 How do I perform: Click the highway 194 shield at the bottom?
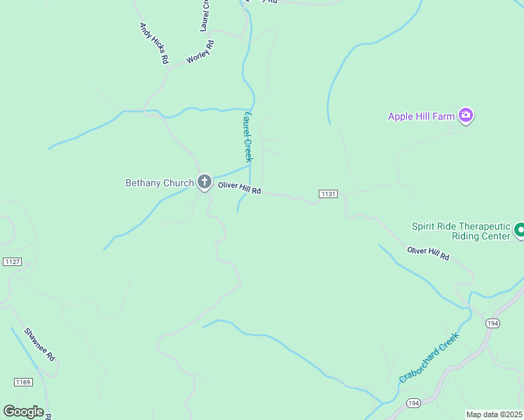pos(413,403)
